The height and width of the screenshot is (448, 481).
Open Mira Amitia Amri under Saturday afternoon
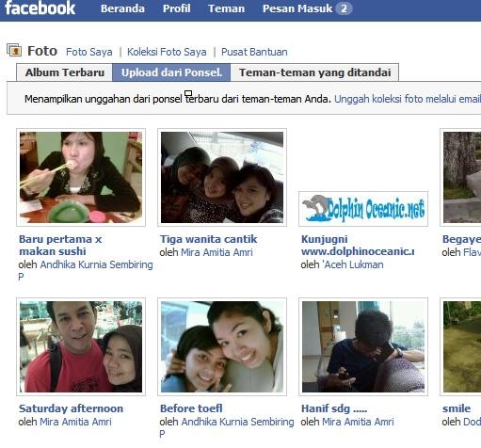75,422
